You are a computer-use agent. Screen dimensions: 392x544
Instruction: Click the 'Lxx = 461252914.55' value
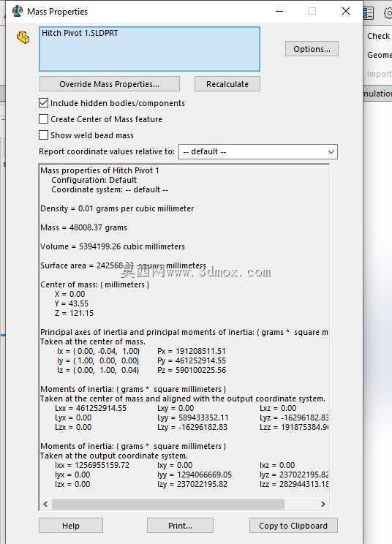coord(91,408)
